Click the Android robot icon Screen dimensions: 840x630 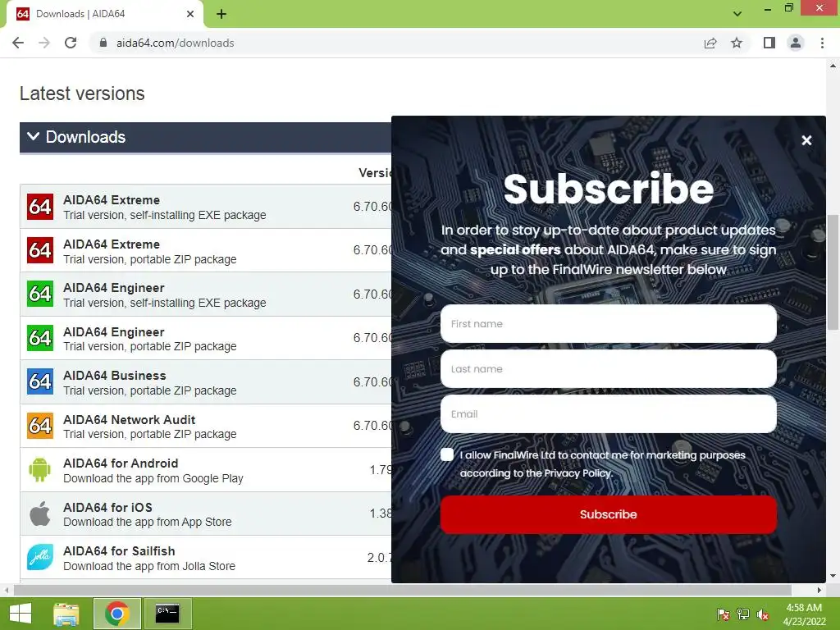40,470
